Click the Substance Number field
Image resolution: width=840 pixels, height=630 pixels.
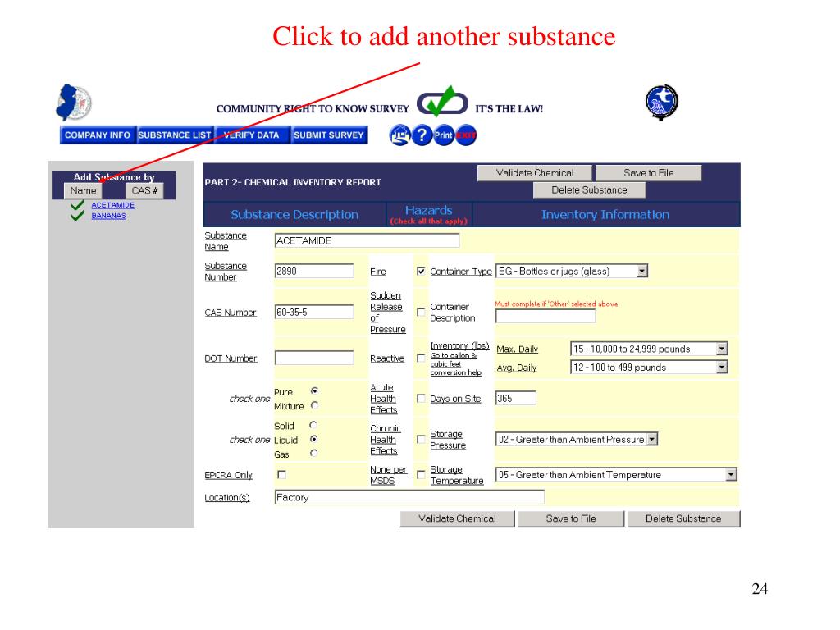pyautogui.click(x=314, y=271)
